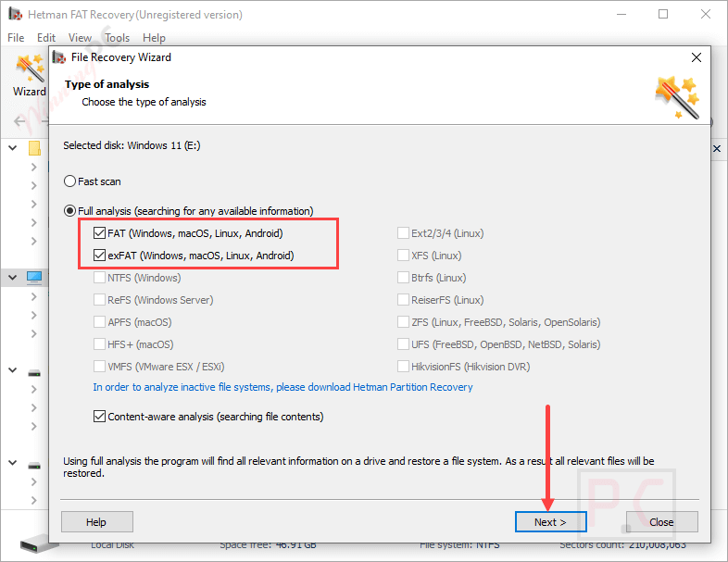Viewport: 728px width, 562px height.
Task: Close the File Recovery Wizard with X
Action: (x=696, y=57)
